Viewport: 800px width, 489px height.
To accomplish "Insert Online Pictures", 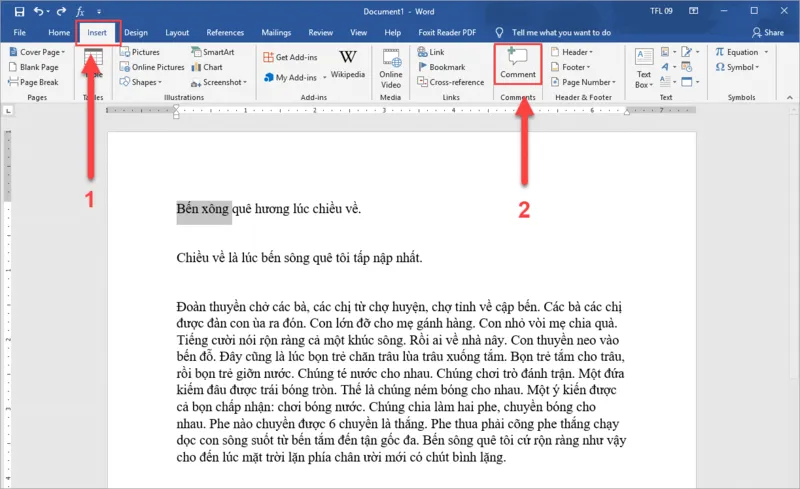I will click(x=152, y=67).
